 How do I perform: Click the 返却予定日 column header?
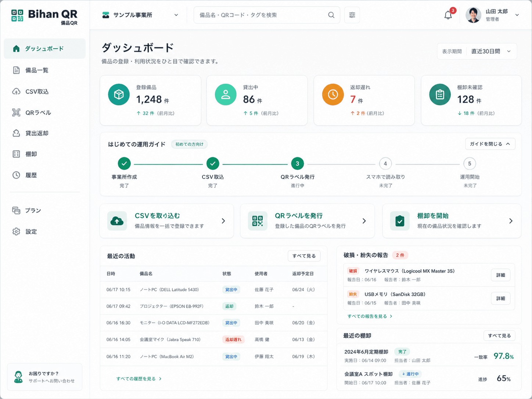[x=303, y=274]
